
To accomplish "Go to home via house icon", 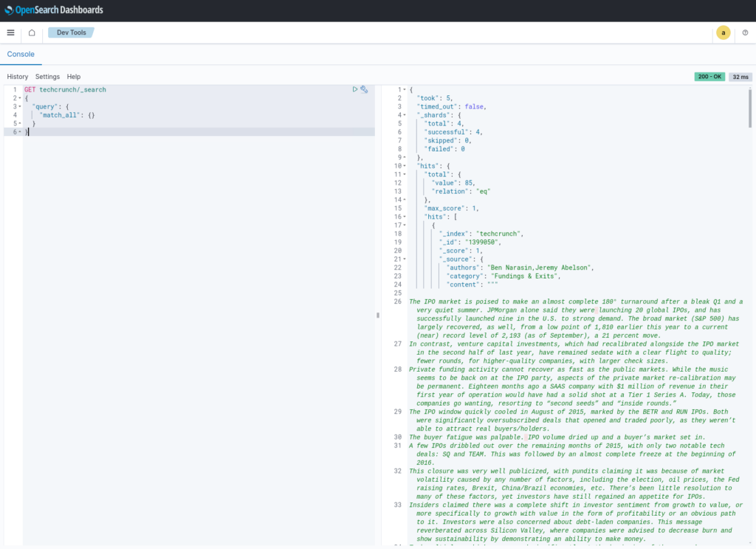I will tap(32, 33).
